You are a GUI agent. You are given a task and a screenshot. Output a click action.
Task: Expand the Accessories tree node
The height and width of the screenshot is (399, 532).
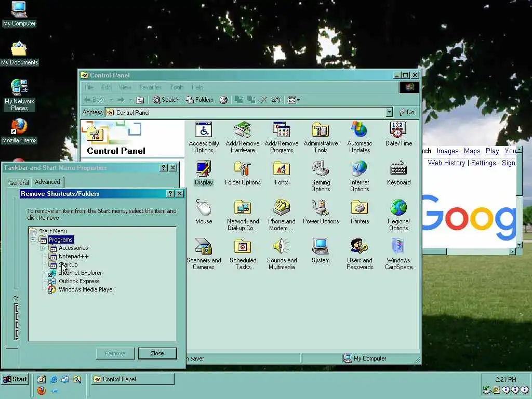click(x=43, y=248)
